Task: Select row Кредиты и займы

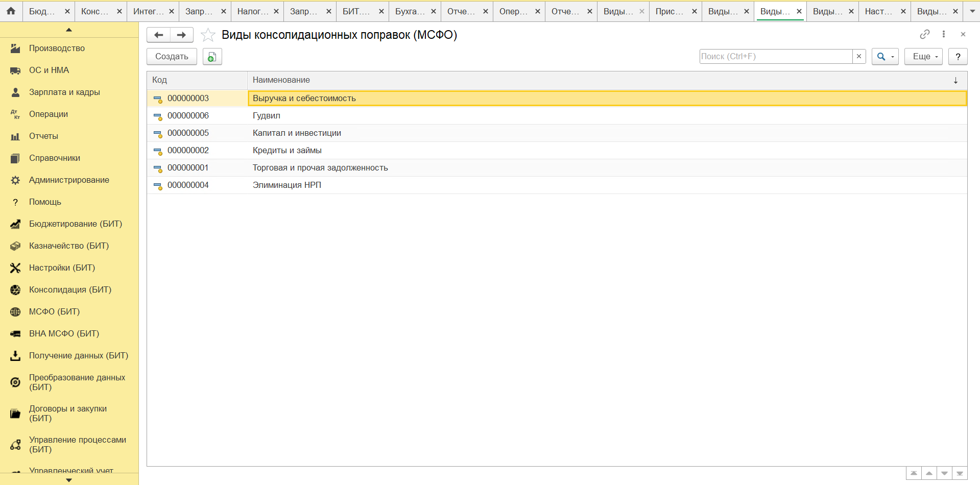Action: [x=557, y=151]
